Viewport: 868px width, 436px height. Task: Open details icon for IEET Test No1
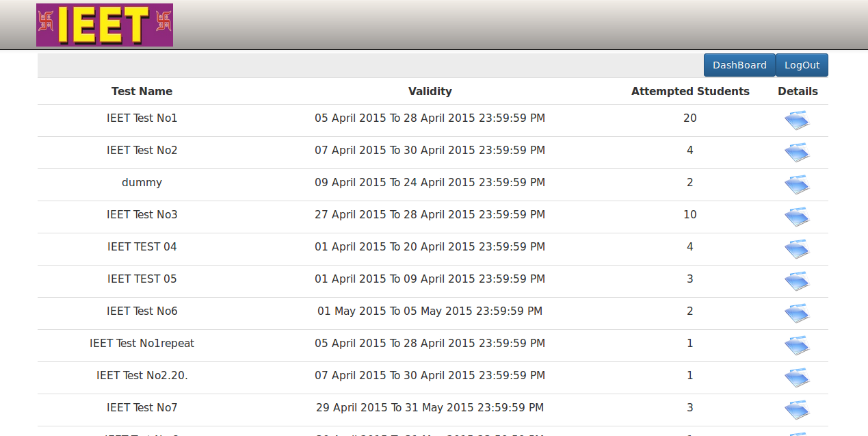point(797,120)
